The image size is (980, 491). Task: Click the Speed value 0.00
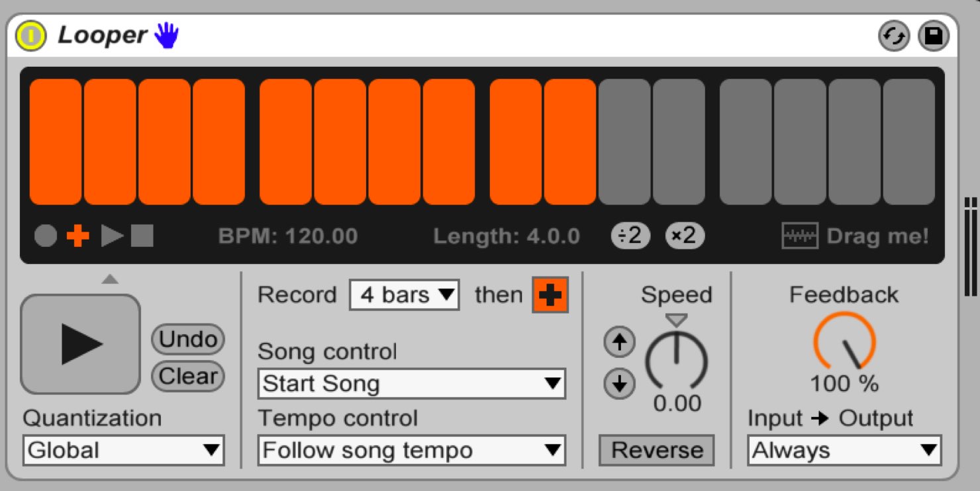point(677,403)
